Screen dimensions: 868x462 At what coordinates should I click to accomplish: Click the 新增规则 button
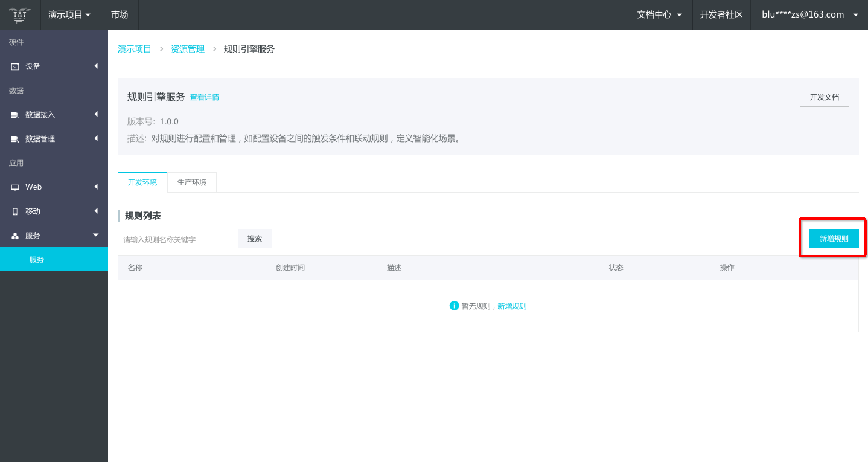coord(834,239)
